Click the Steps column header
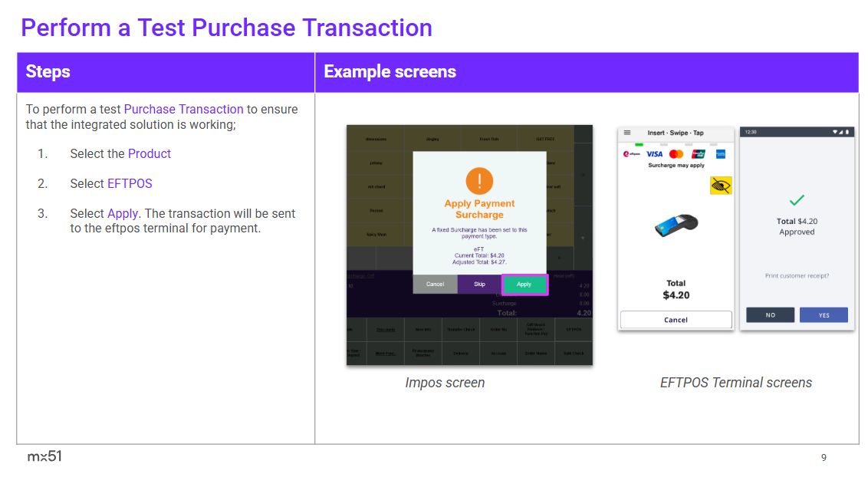This screenshot has width=868, height=487. pyautogui.click(x=166, y=72)
